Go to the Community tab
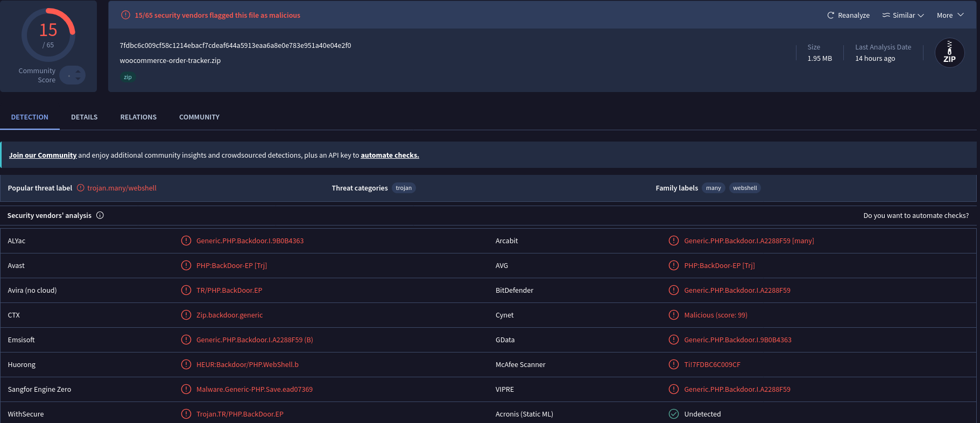 (199, 117)
